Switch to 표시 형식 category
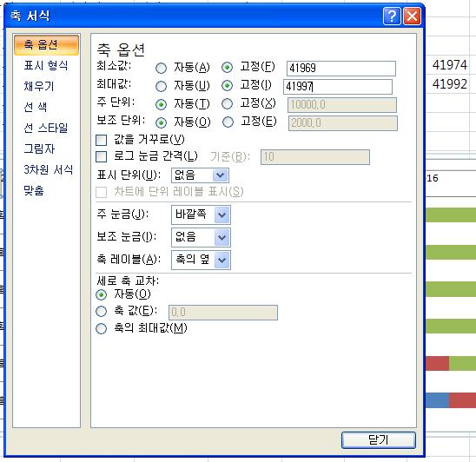The image size is (476, 462). 46,66
